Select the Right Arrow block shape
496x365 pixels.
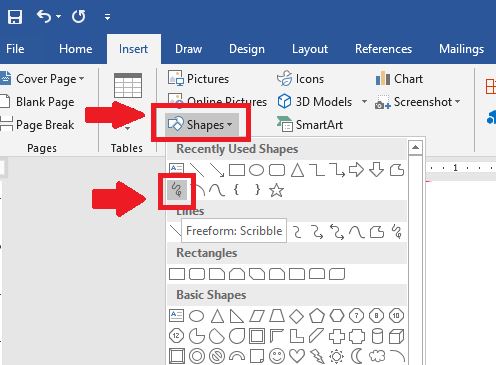pos(356,170)
